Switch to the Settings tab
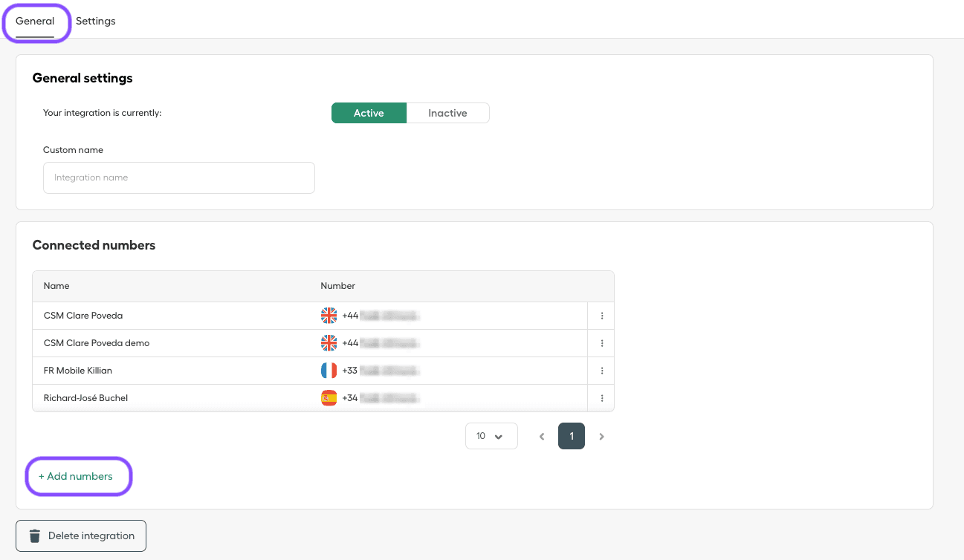Viewport: 964px width, 560px height. (95, 21)
